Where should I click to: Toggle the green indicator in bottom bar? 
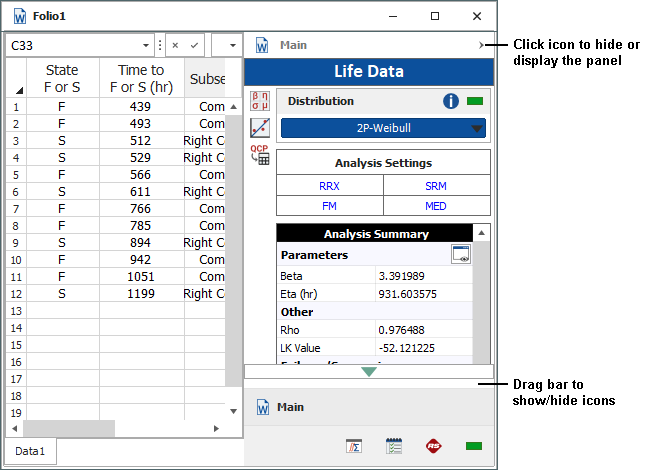(473, 446)
